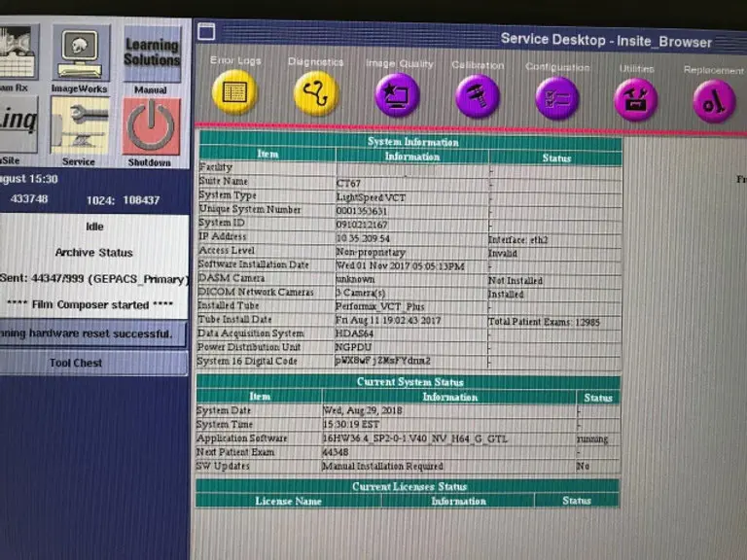Open the InSite icon
Image resolution: width=747 pixels, height=560 pixels.
(x=18, y=123)
